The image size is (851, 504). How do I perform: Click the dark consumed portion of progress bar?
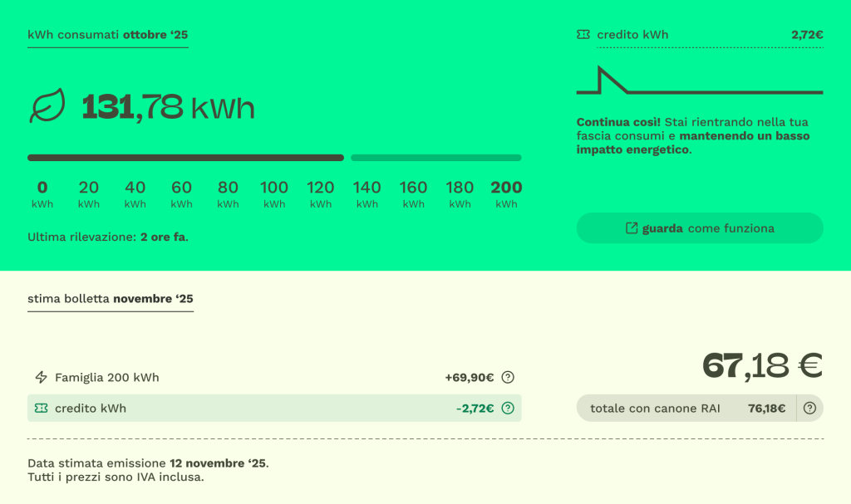(x=185, y=158)
